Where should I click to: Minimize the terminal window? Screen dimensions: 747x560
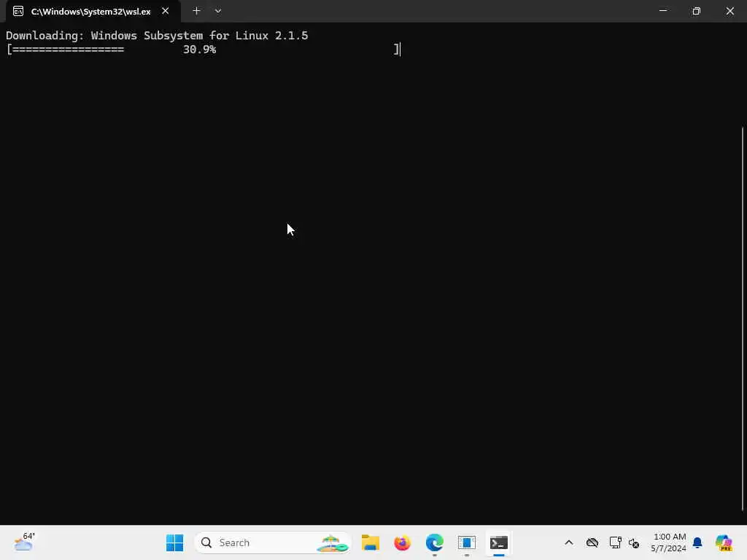tap(662, 11)
